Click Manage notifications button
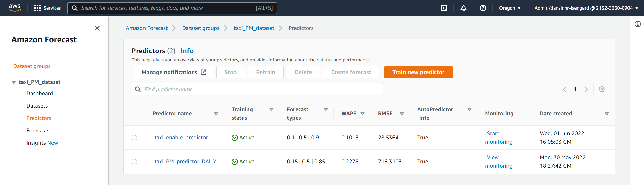644x185 pixels. point(173,72)
